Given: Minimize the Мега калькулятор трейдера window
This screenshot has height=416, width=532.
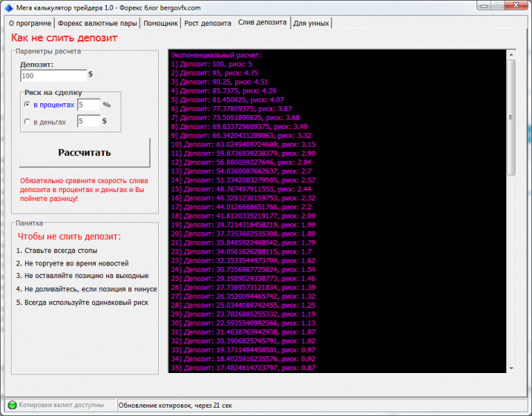Looking at the screenshot, I should (484, 6).
